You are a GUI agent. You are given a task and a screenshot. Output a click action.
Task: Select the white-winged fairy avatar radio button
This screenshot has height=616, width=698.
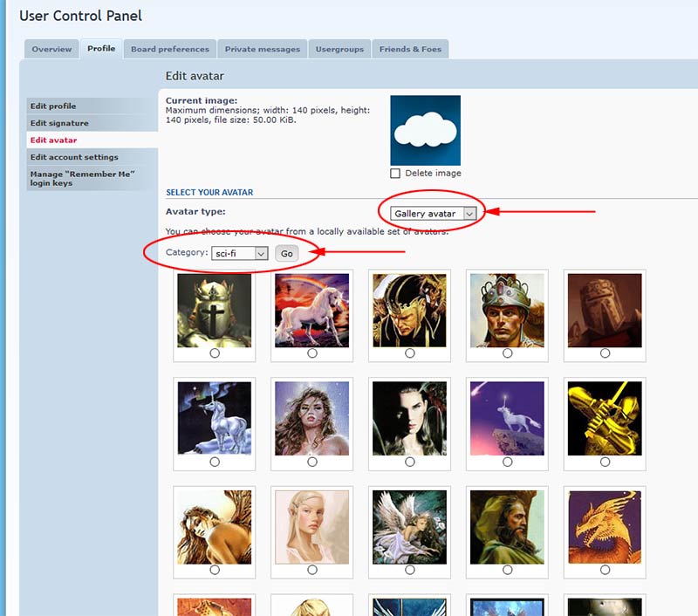tap(409, 570)
